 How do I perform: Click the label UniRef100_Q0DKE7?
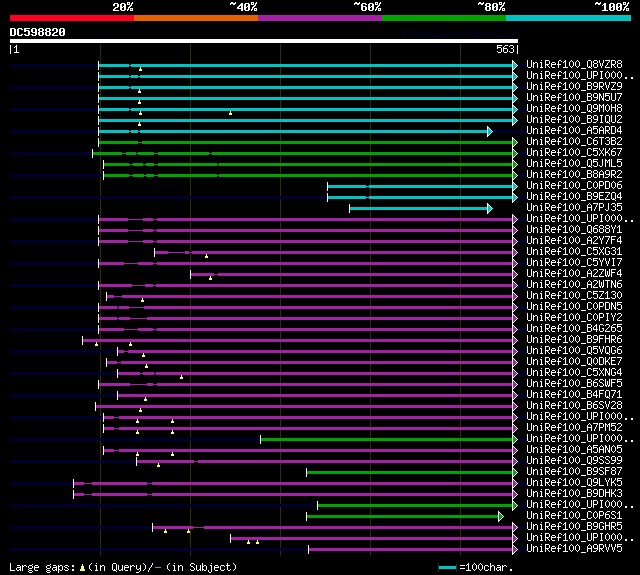574,362
